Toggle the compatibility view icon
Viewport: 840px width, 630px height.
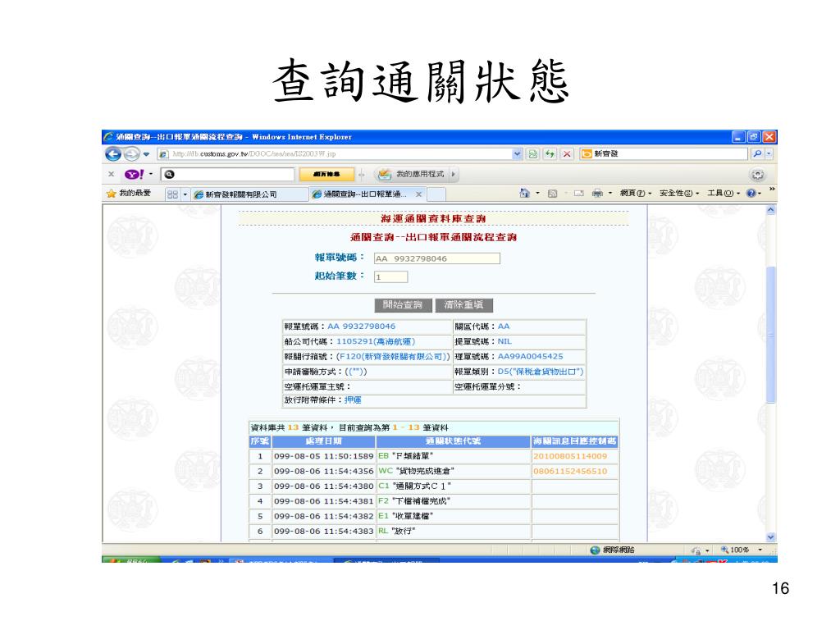[532, 153]
